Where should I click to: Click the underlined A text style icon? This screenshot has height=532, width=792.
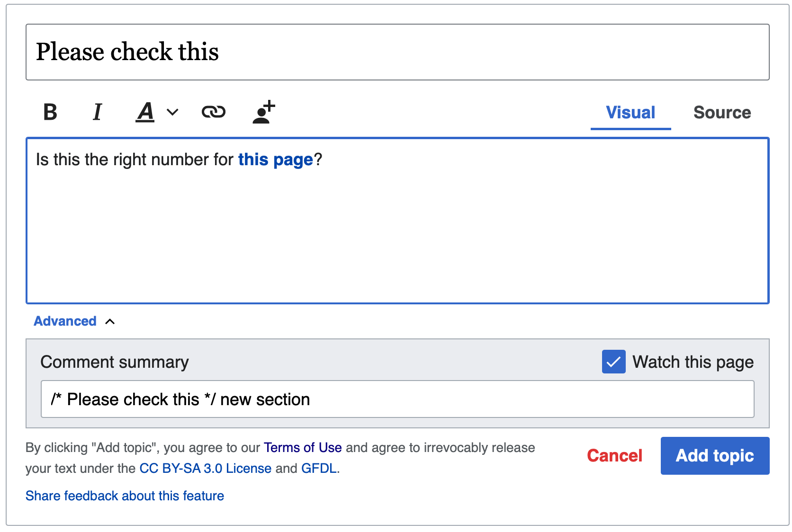(145, 112)
